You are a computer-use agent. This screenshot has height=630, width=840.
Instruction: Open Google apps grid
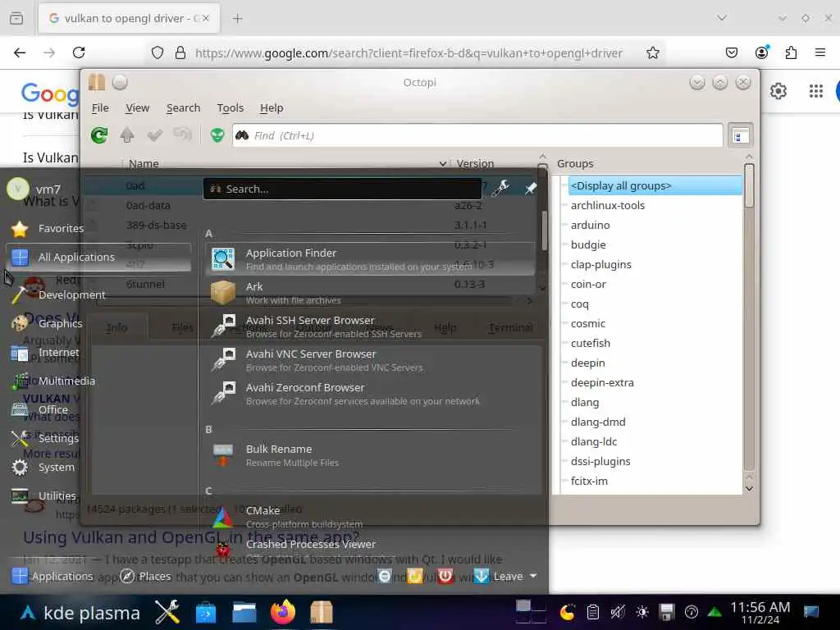[x=815, y=91]
